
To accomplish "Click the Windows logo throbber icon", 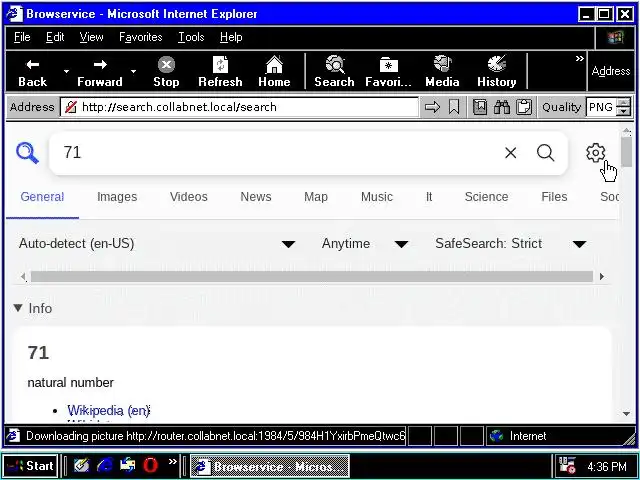I will 615,38.
